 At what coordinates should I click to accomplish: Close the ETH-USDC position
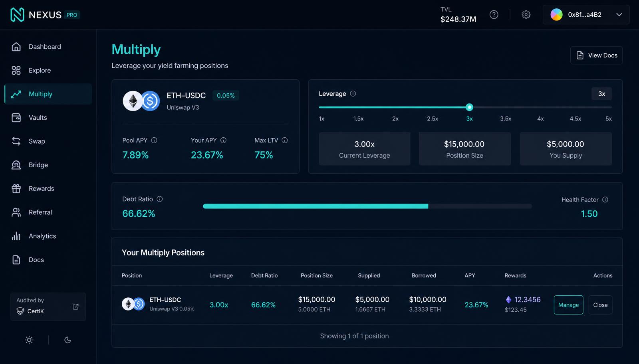pos(600,305)
